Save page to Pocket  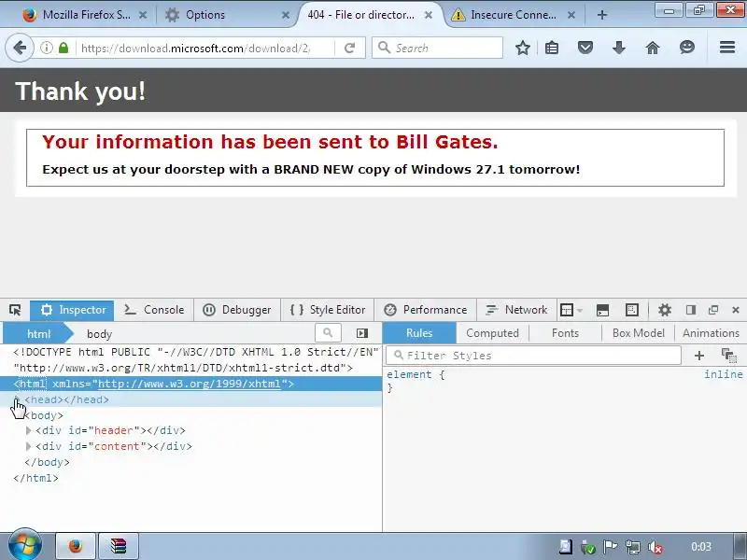pos(585,48)
